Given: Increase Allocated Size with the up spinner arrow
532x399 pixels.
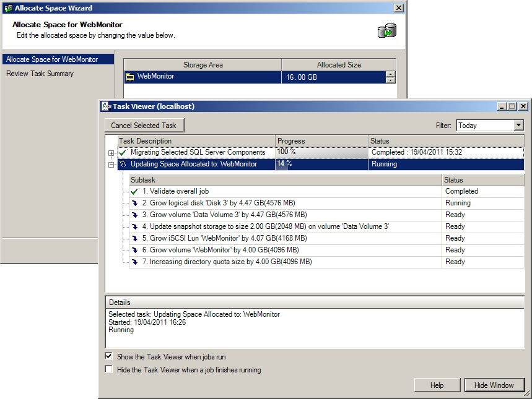Looking at the screenshot, I should click(x=391, y=74).
